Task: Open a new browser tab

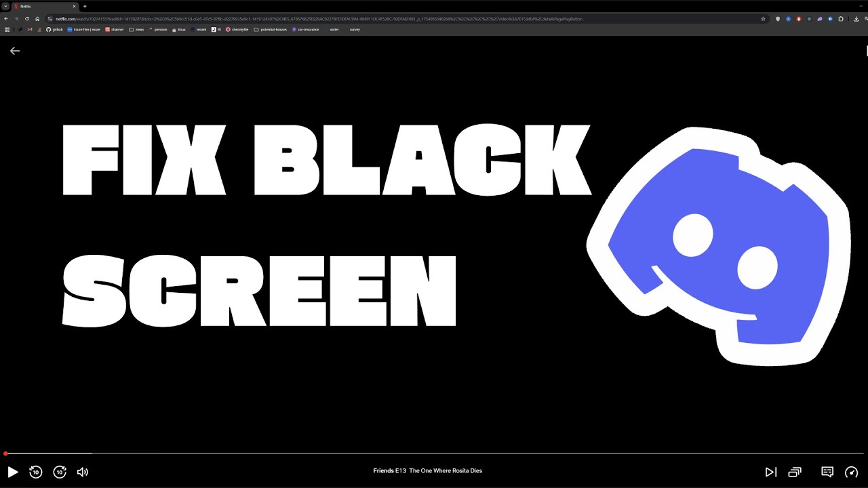Action: [85, 6]
